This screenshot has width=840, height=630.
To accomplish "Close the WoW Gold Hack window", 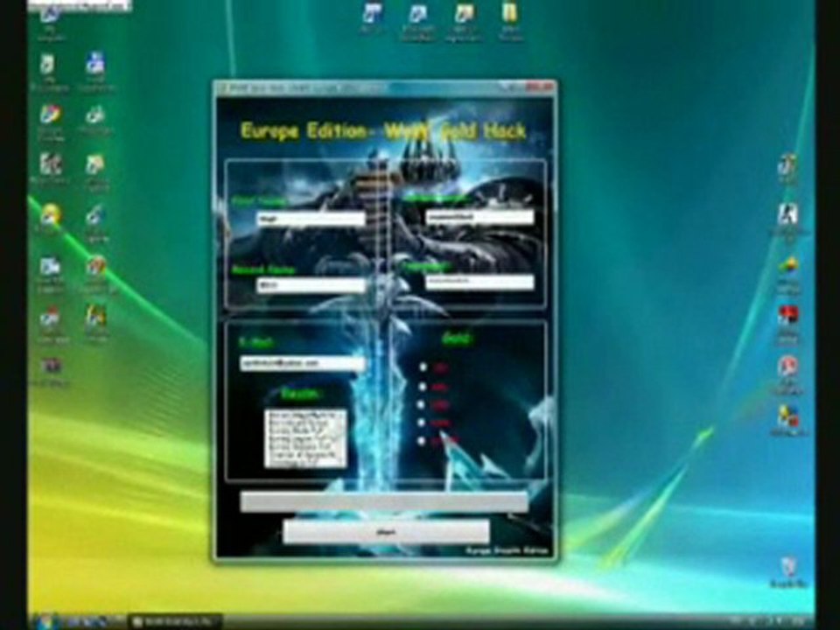I will pyautogui.click(x=539, y=87).
